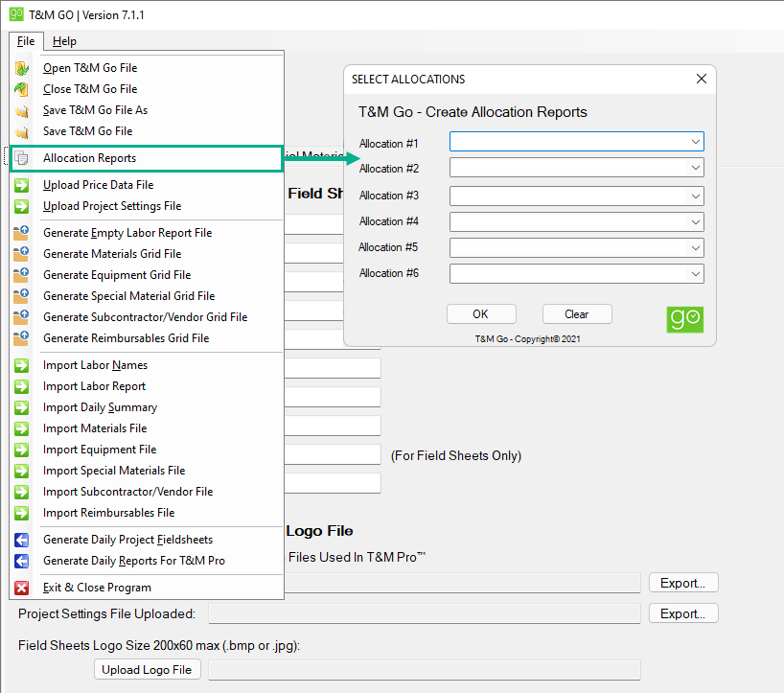
Task: Click the Generate Special Material Grid File icon
Action: (x=21, y=296)
